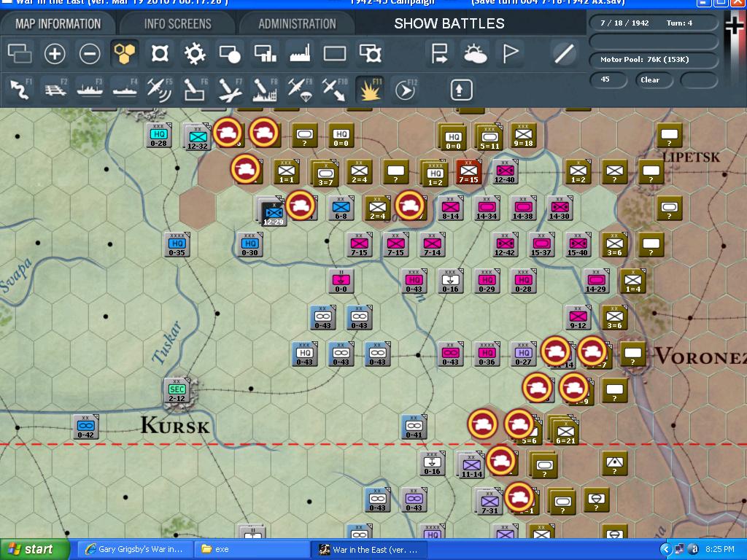Viewport: 747px width, 560px height.
Task: Select F8 bomb city mode
Action: coord(265,90)
